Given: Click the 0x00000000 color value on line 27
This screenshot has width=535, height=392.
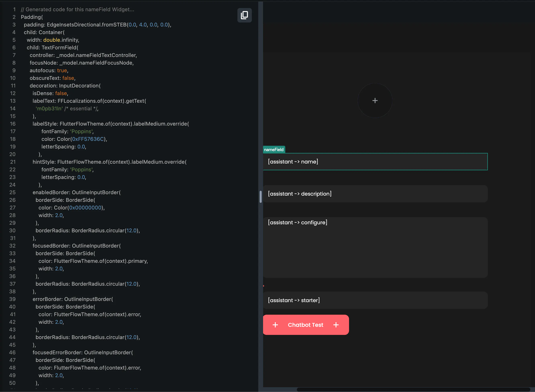Looking at the screenshot, I should point(85,208).
